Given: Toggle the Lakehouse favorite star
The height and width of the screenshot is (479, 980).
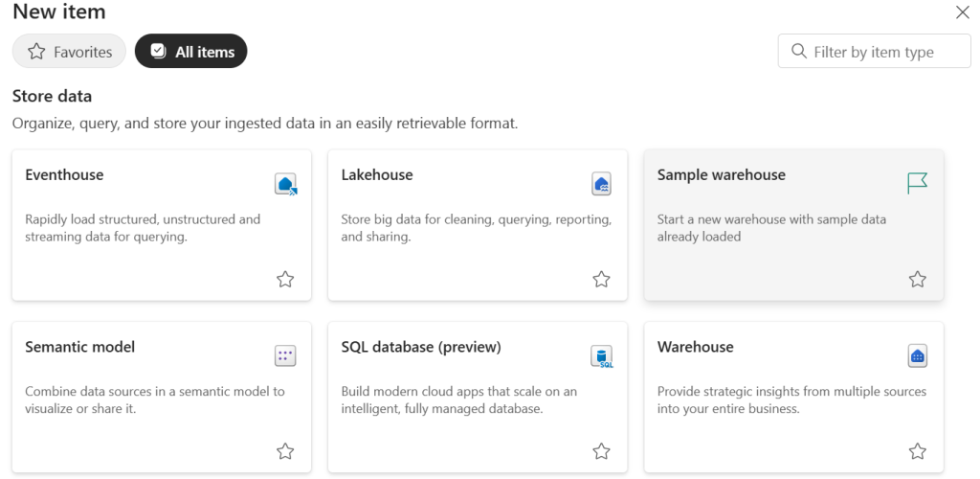Looking at the screenshot, I should [x=601, y=279].
